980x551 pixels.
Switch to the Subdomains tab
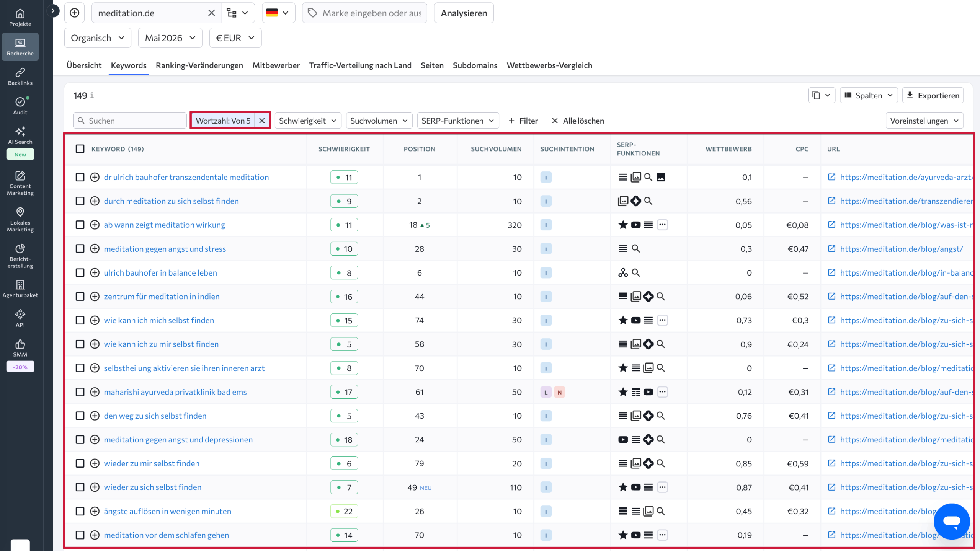[x=475, y=65]
